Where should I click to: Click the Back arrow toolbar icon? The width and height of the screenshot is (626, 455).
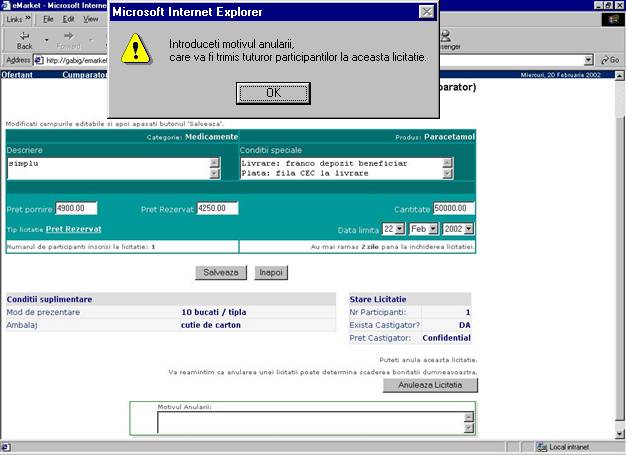(x=24, y=36)
